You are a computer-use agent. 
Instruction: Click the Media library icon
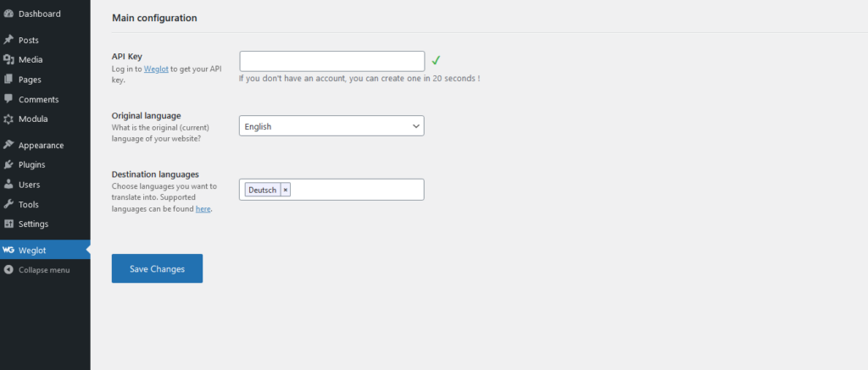[8, 59]
